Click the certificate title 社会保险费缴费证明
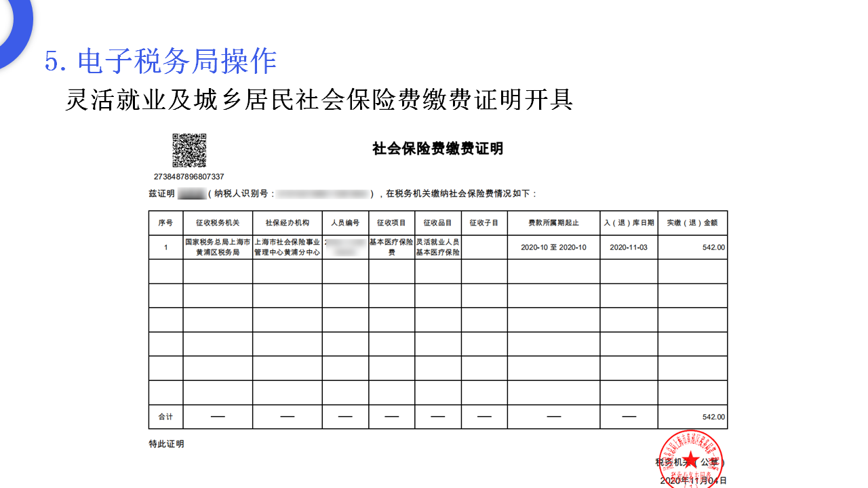Screen dimensions: 868x488 [438, 149]
